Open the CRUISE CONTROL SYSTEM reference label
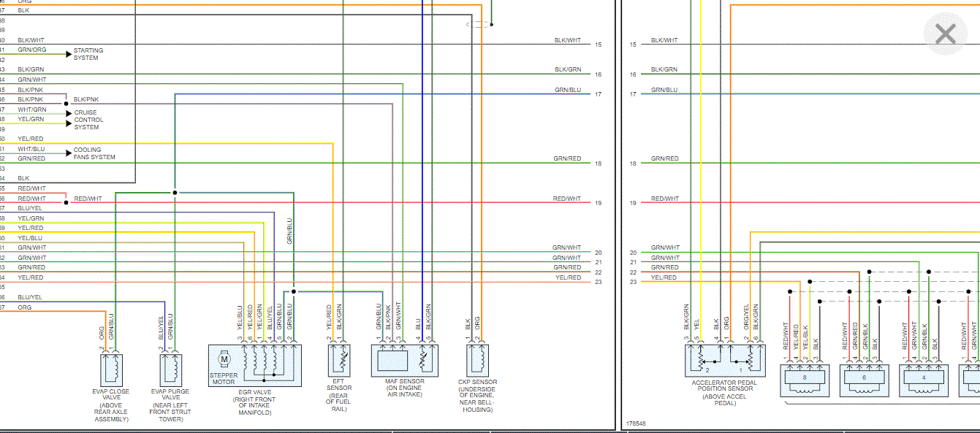This screenshot has height=433, width=980. point(88,120)
